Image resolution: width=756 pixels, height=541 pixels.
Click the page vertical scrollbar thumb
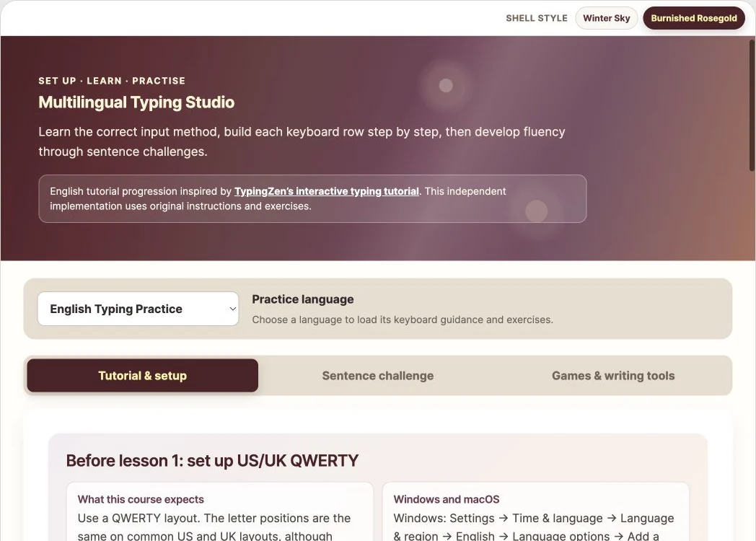(x=752, y=105)
